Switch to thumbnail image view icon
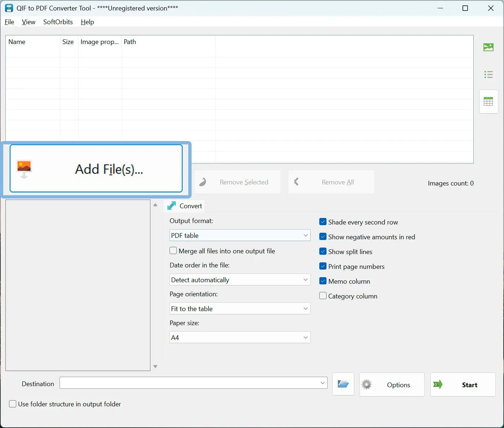504x428 pixels. pyautogui.click(x=488, y=47)
